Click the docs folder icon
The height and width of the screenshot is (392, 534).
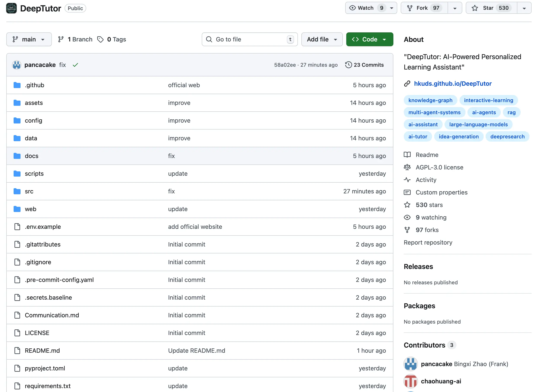17,156
